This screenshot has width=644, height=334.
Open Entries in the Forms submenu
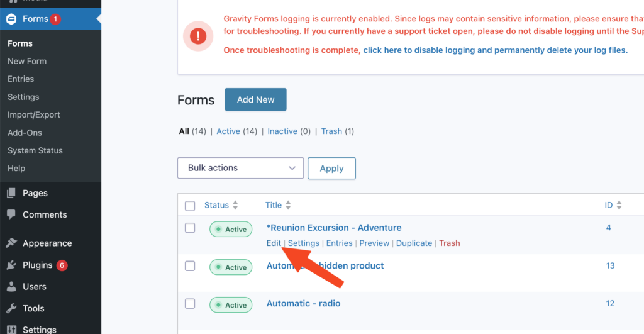(21, 79)
